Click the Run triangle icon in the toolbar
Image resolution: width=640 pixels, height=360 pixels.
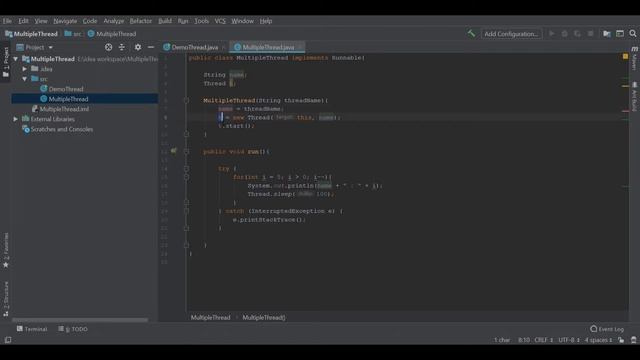tap(551, 33)
